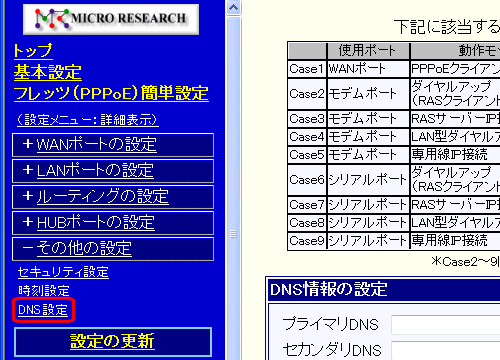500x360 pixels.
Task: Click the scrollbar up arrow
Action: (234, 7)
